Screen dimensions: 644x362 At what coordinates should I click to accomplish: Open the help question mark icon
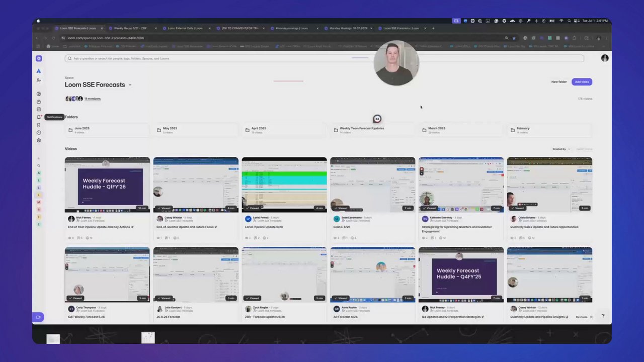[603, 316]
